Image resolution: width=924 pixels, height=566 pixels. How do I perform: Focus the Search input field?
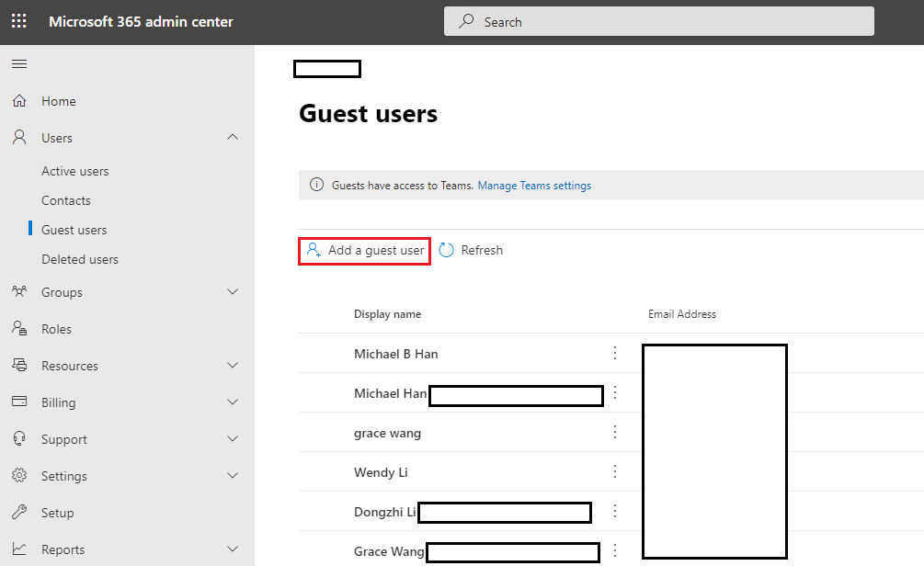[659, 21]
